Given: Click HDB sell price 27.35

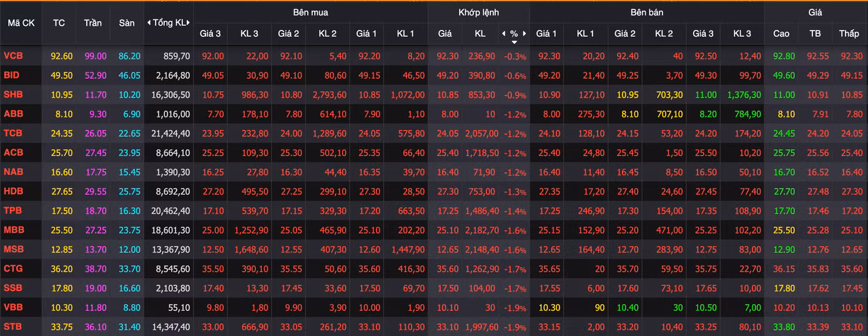Looking at the screenshot, I should pos(549,192).
